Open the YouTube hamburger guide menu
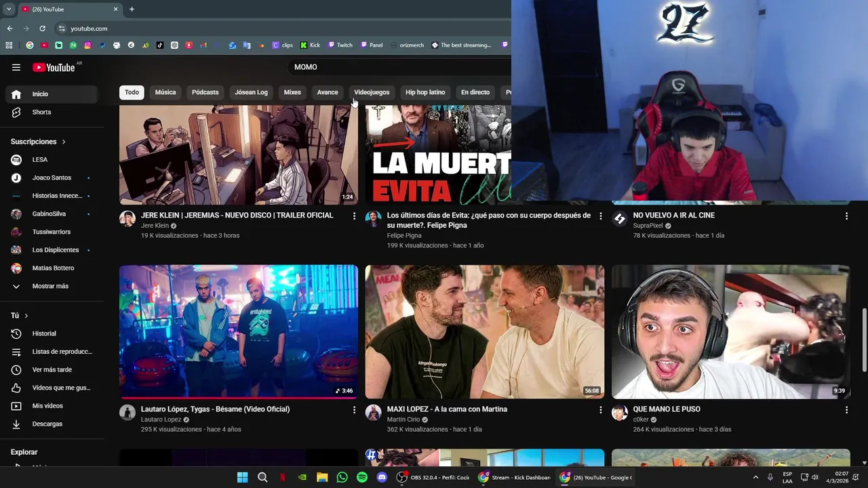Viewport: 868px width, 488px height. coord(16,67)
